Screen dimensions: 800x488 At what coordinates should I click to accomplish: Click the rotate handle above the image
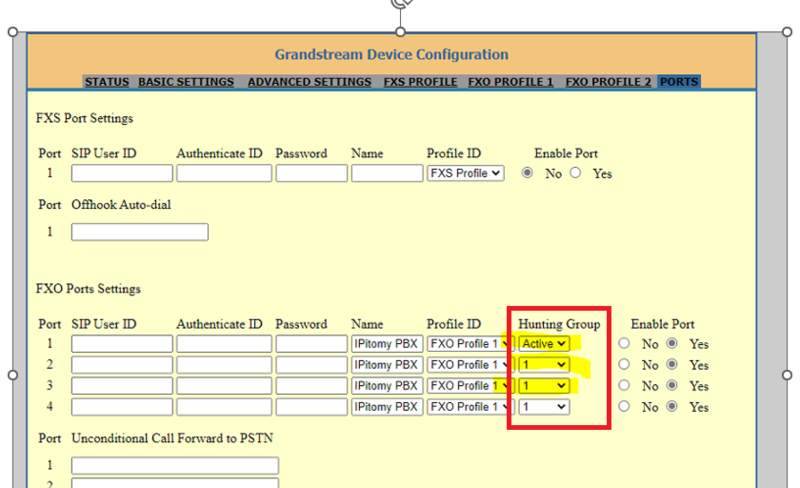[400, 4]
